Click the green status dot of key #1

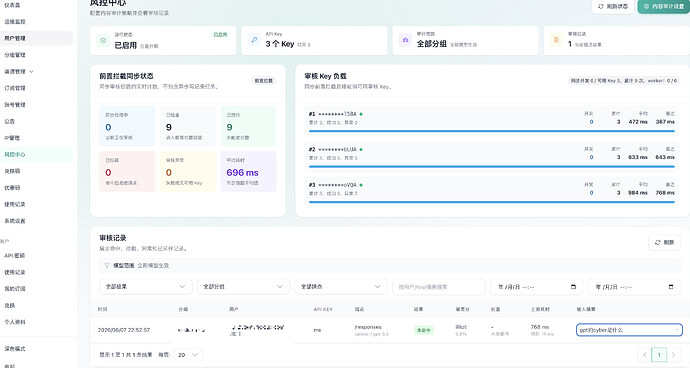(x=361, y=114)
